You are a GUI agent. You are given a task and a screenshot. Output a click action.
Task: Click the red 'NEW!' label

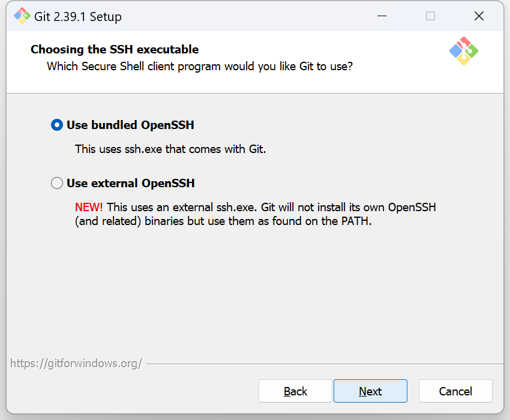click(x=89, y=207)
